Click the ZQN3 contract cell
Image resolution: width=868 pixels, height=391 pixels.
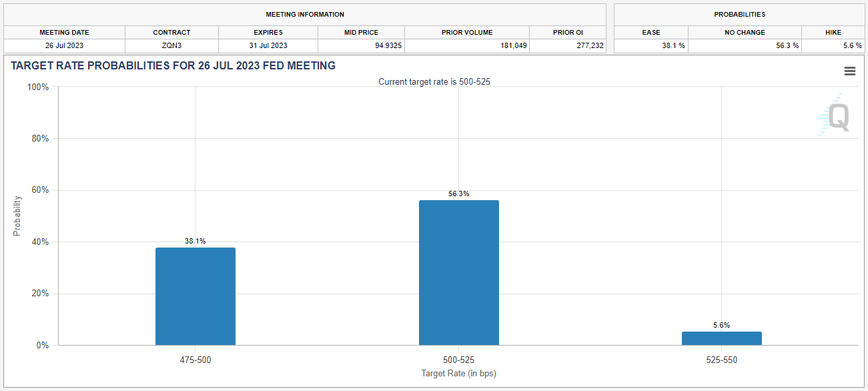point(171,45)
